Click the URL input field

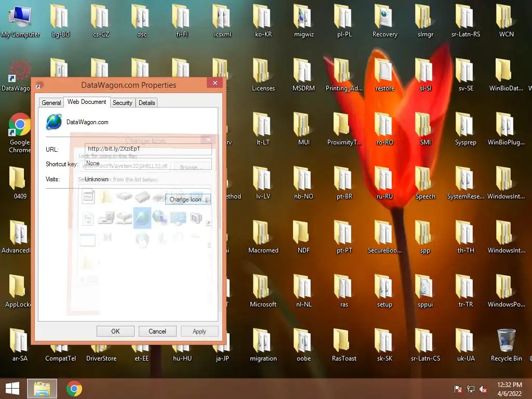148,149
